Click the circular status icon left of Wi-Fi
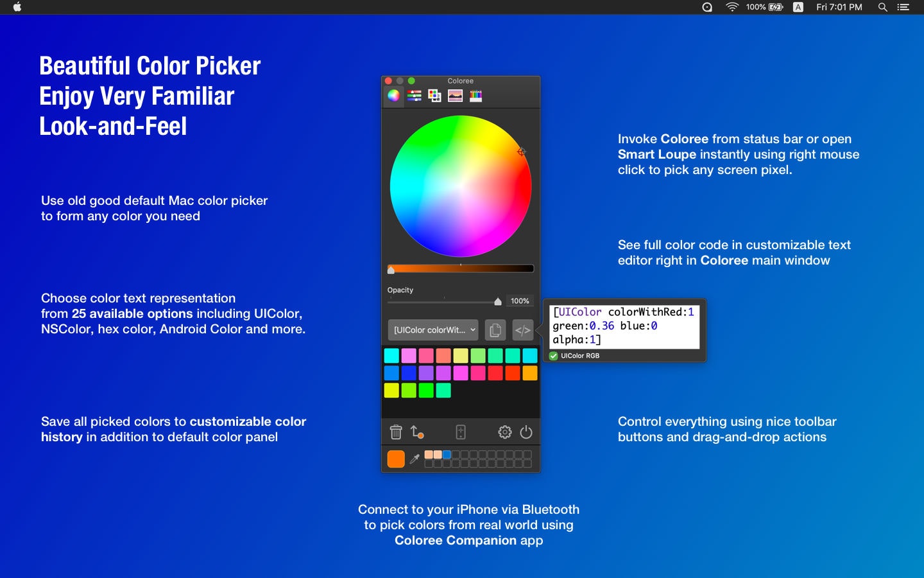 707,7
